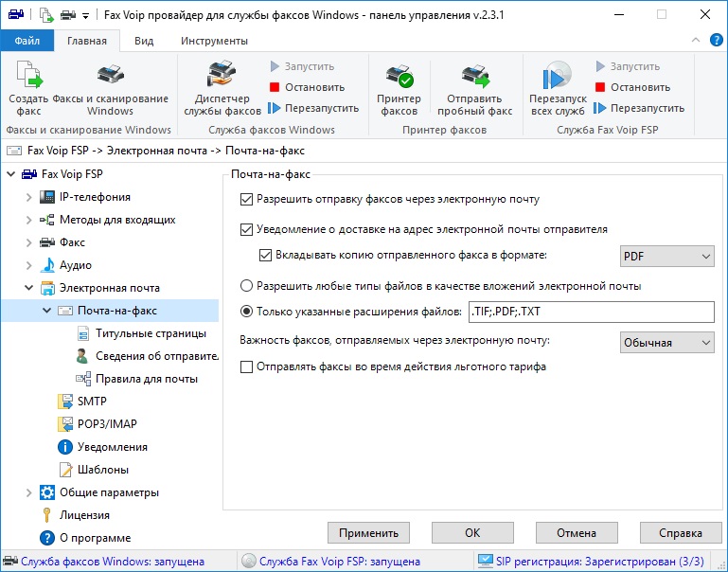Select the Аудио tree item

(75, 265)
